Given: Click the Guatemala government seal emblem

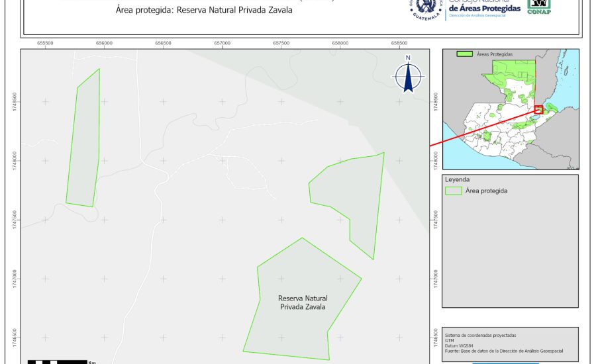Looking at the screenshot, I should [426, 8].
